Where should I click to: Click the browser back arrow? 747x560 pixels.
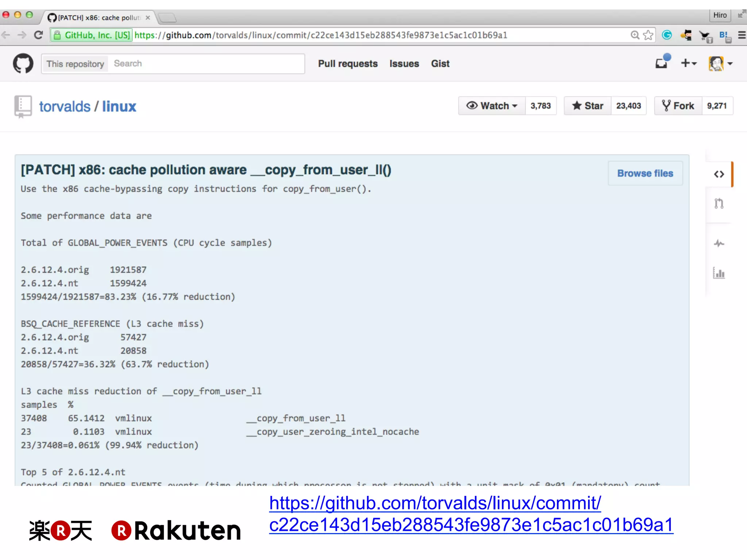coord(6,35)
